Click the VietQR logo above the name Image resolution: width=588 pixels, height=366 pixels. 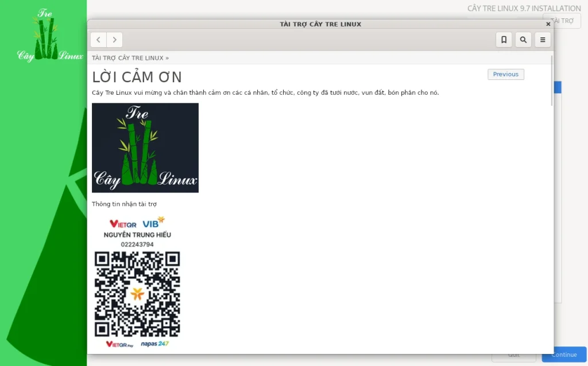click(123, 224)
